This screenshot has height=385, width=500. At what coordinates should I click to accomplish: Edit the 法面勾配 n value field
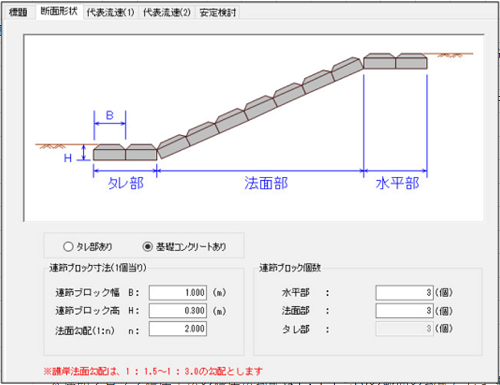click(x=178, y=329)
